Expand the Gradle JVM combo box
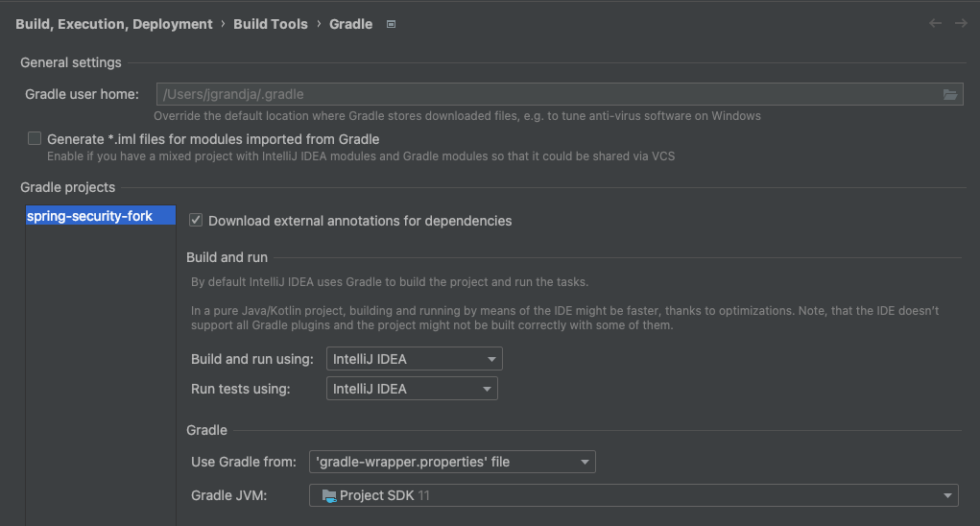980x526 pixels. [x=633, y=495]
